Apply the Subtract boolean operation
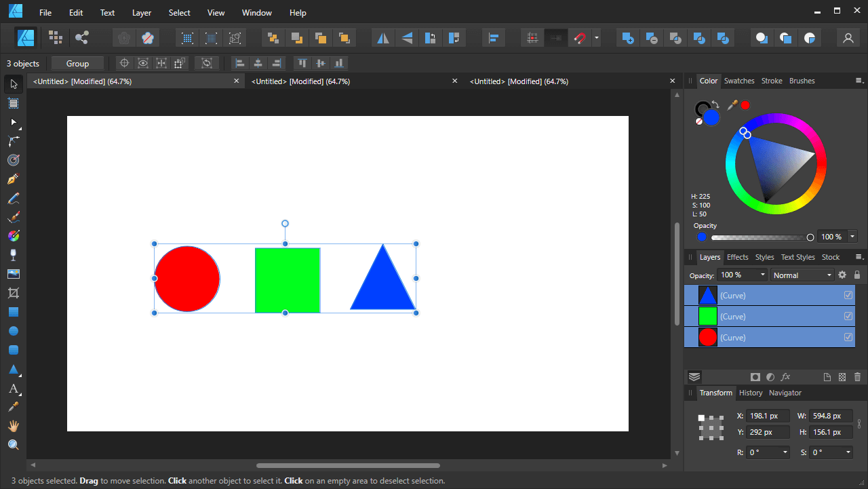 [652, 38]
